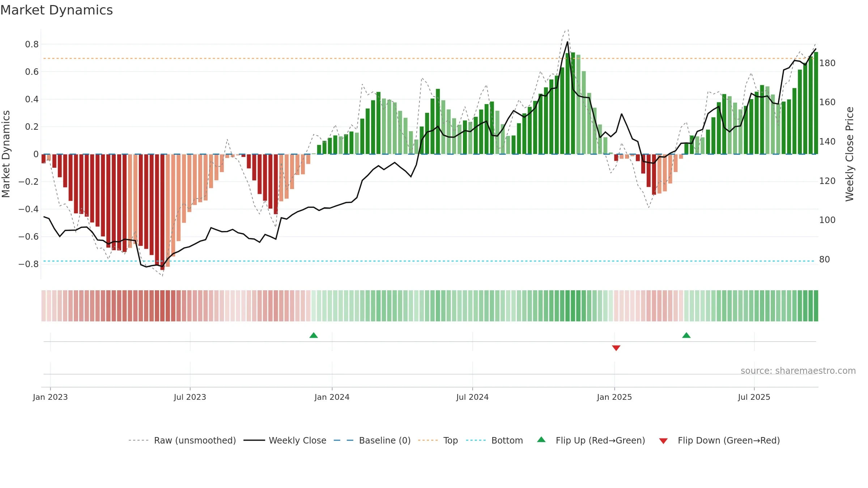Click the Jan 2024 x-axis label
Image resolution: width=868 pixels, height=488 pixels.
pos(332,397)
